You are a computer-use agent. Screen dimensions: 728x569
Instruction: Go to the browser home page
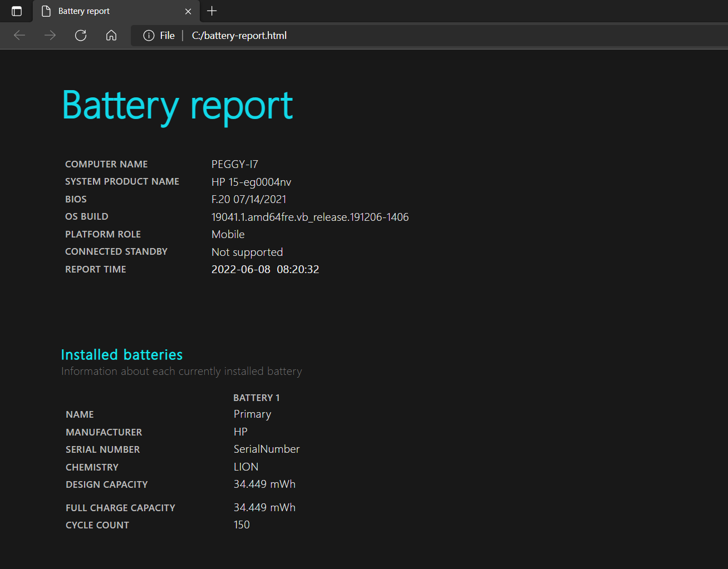point(111,36)
